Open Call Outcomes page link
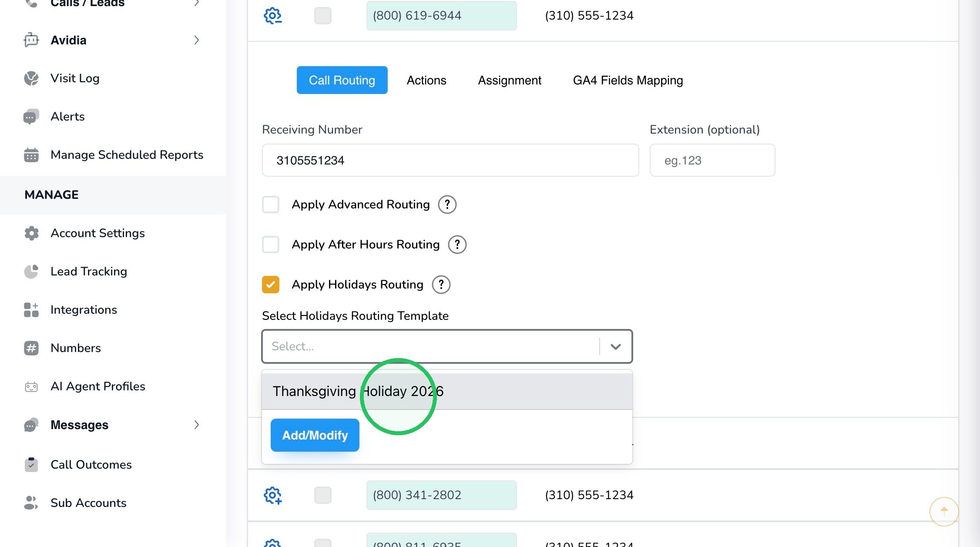 (91, 465)
